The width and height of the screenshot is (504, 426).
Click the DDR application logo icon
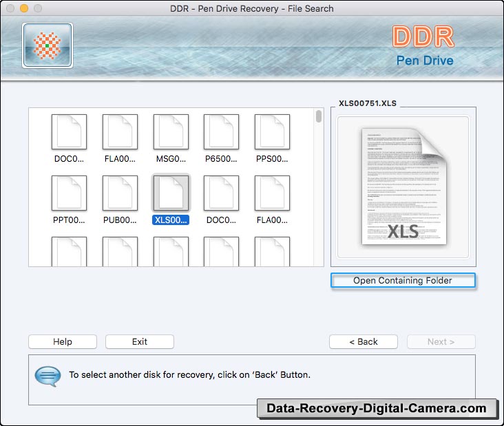pyautogui.click(x=48, y=45)
